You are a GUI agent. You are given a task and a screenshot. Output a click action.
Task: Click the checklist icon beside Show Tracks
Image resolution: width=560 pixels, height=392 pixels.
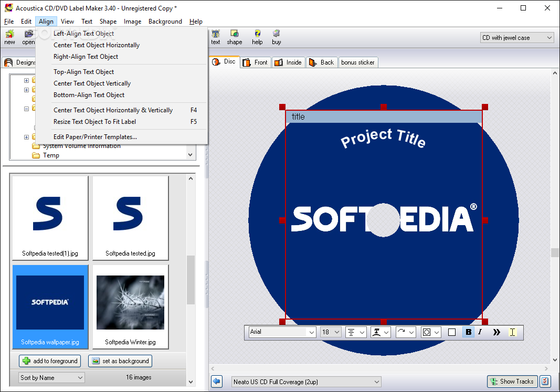pyautogui.click(x=545, y=382)
